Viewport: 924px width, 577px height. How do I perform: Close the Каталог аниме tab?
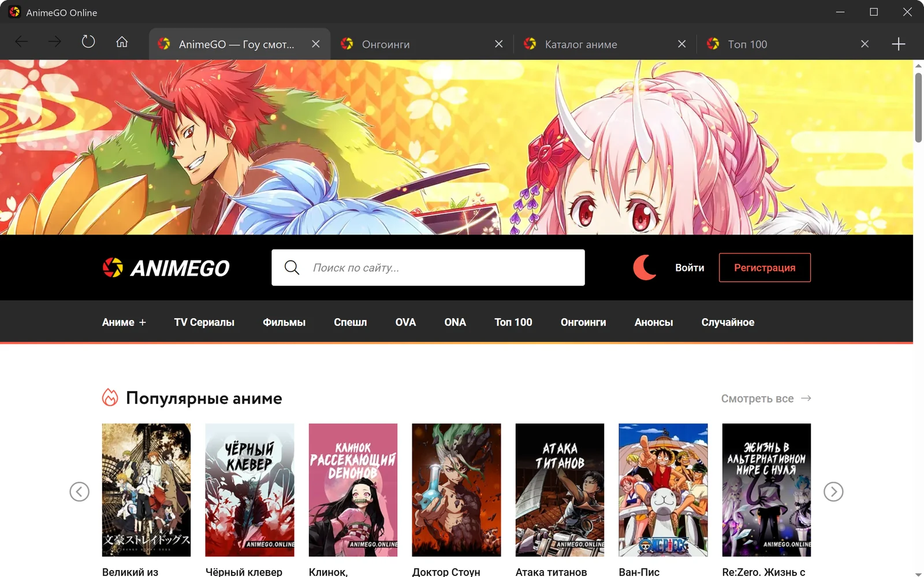682,44
